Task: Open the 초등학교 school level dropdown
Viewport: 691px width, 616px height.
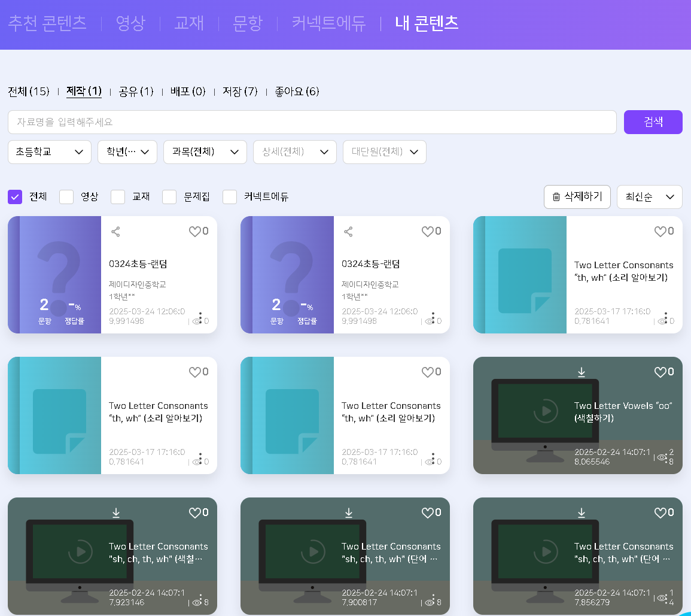Action: click(50, 152)
